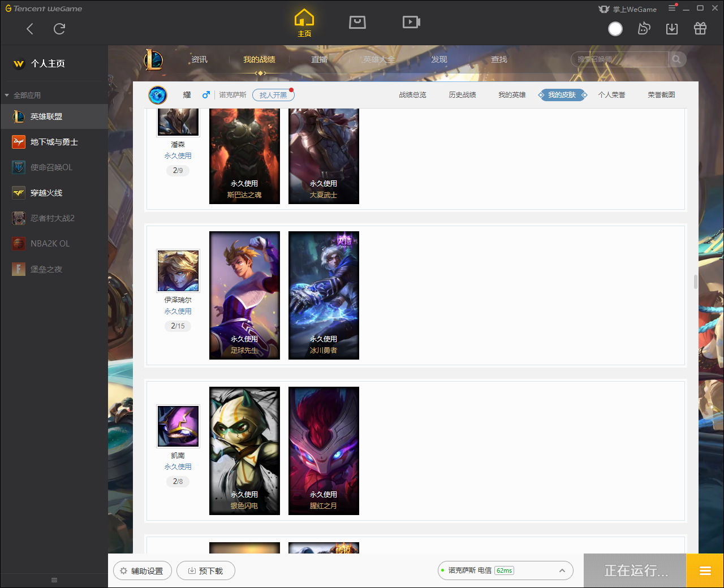
Task: Switch to 历史战绩 sub-tab
Action: [x=462, y=95]
